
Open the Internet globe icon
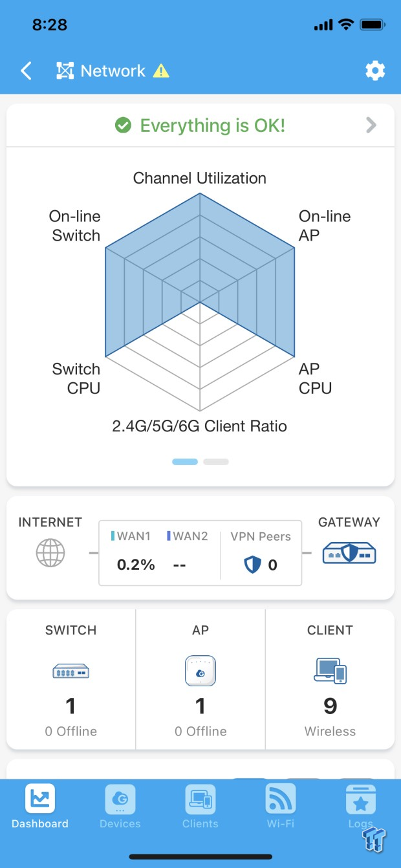click(x=50, y=553)
